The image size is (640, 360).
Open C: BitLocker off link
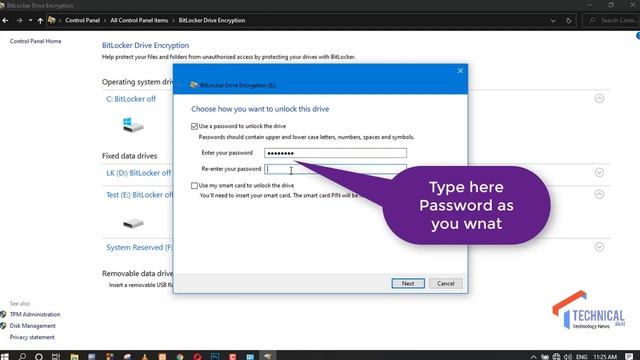pos(131,99)
